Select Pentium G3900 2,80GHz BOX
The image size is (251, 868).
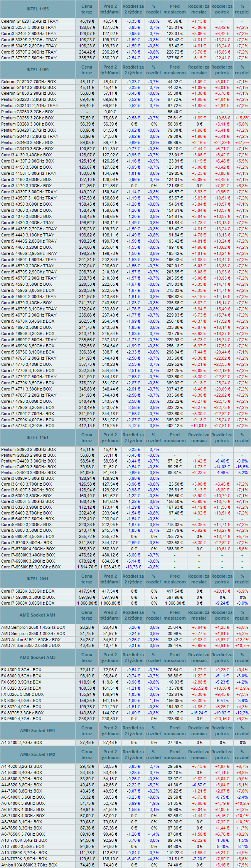pos(29,449)
